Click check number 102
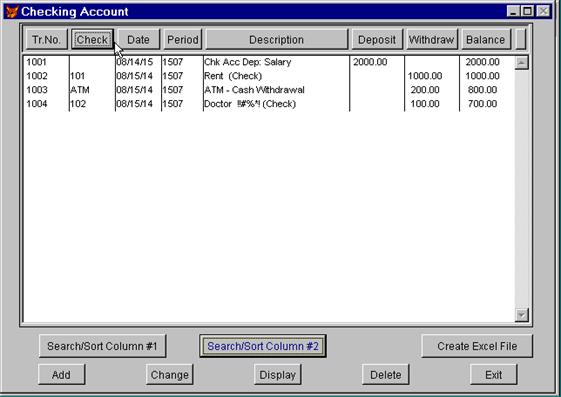The height and width of the screenshot is (397, 561). coord(78,104)
